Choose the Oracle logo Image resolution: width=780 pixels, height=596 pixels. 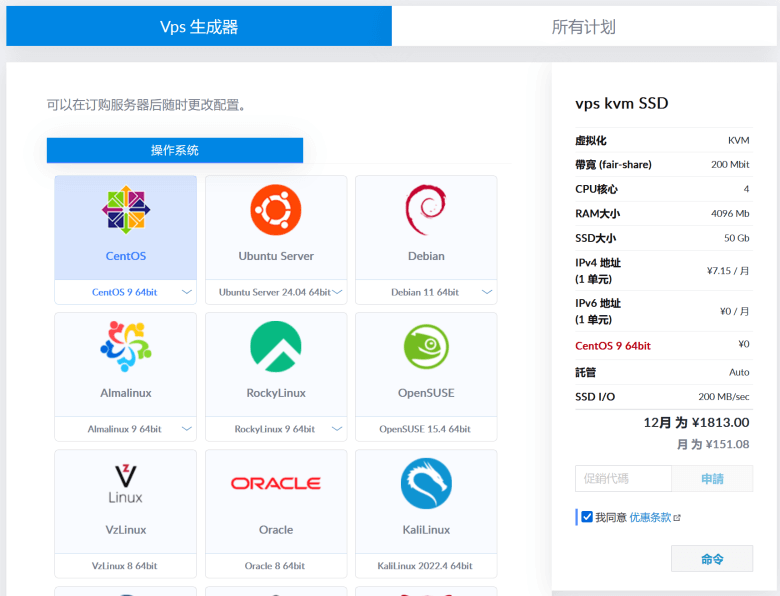pos(276,483)
